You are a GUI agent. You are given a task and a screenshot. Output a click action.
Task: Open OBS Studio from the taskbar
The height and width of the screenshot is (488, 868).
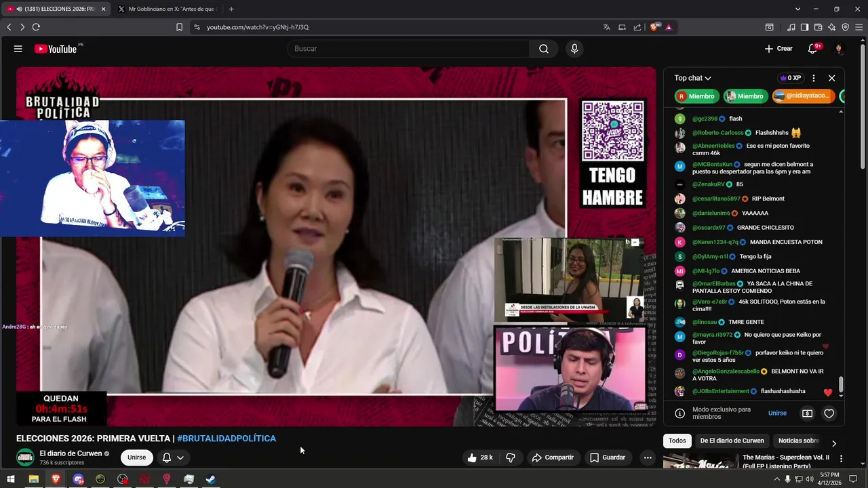(122, 479)
